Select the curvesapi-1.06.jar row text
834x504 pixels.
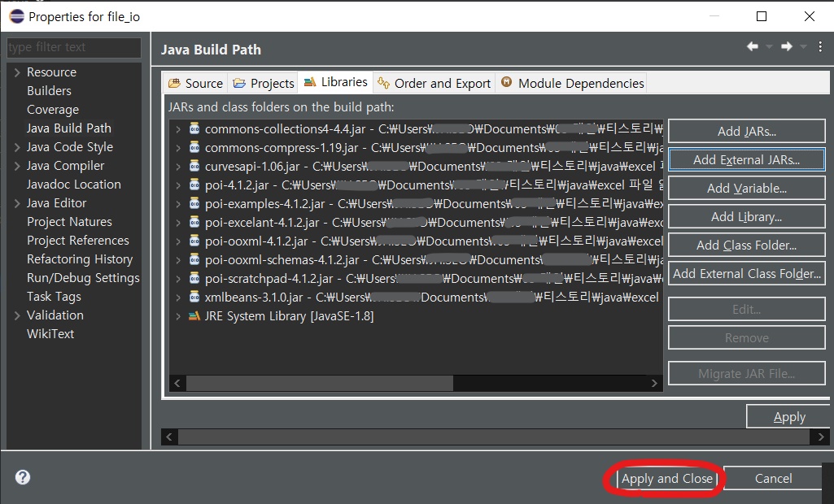[x=434, y=166]
